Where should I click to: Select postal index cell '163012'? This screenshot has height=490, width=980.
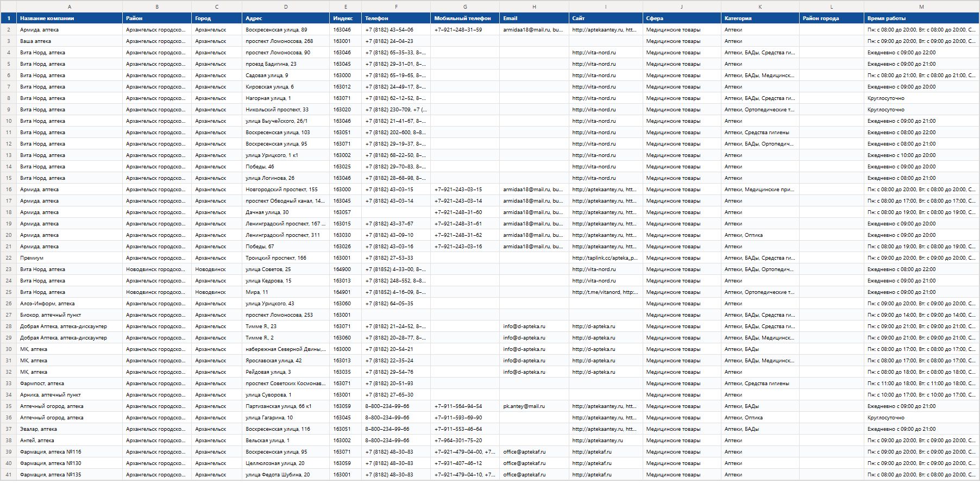tap(345, 87)
